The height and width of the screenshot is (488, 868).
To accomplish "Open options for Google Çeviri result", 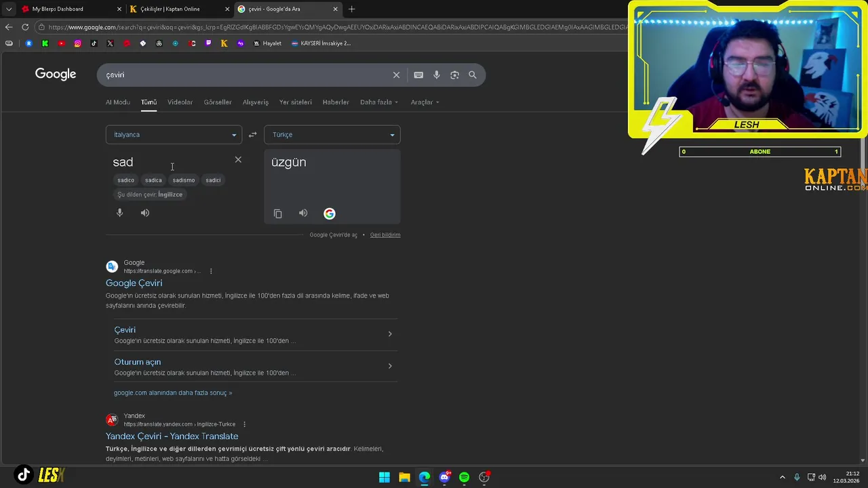I will tap(211, 271).
